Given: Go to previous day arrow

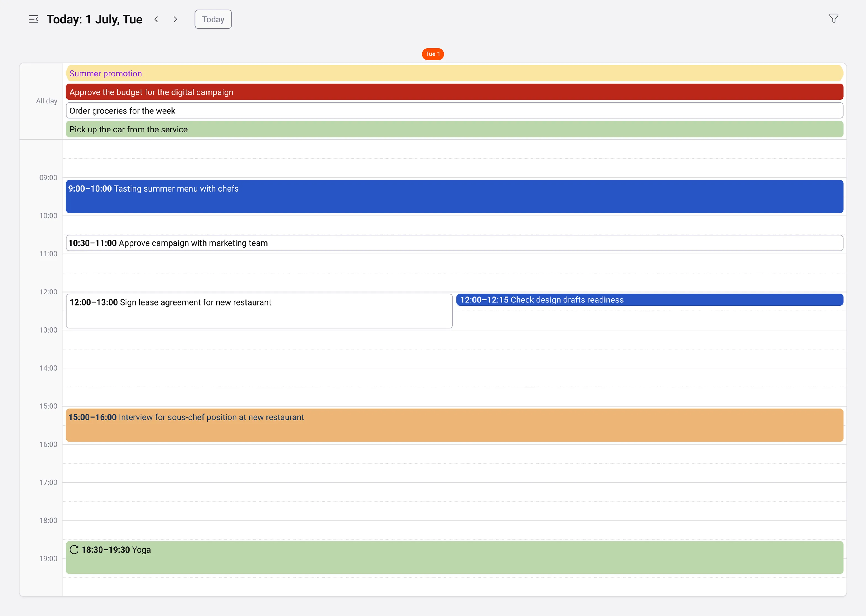Looking at the screenshot, I should 156,19.
